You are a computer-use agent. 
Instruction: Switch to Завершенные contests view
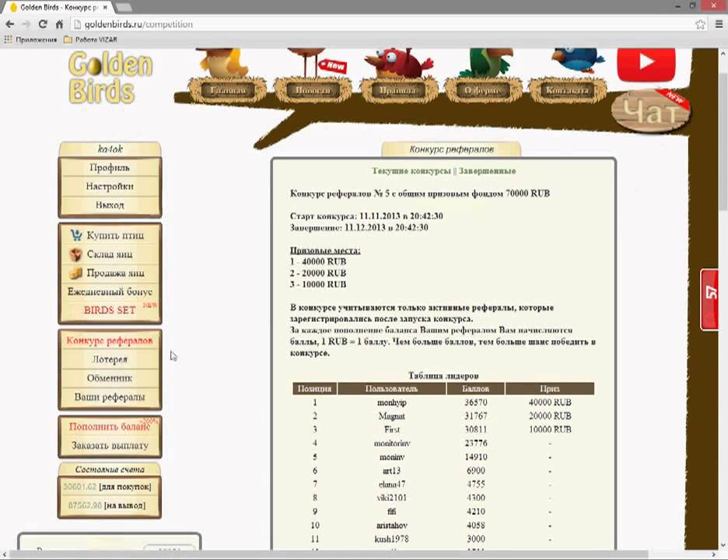487,171
